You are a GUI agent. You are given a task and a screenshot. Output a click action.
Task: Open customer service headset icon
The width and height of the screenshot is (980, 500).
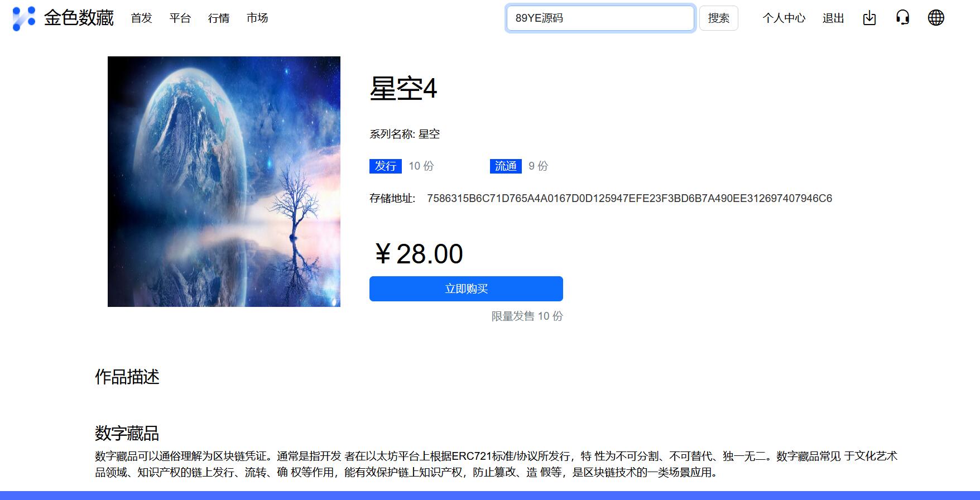902,18
